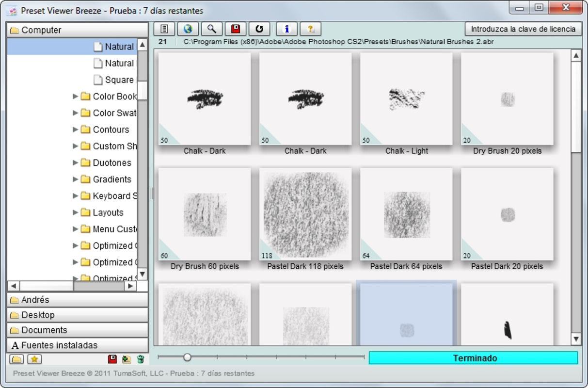Open the list view options toolbar button
This screenshot has height=388, width=588.
(164, 29)
